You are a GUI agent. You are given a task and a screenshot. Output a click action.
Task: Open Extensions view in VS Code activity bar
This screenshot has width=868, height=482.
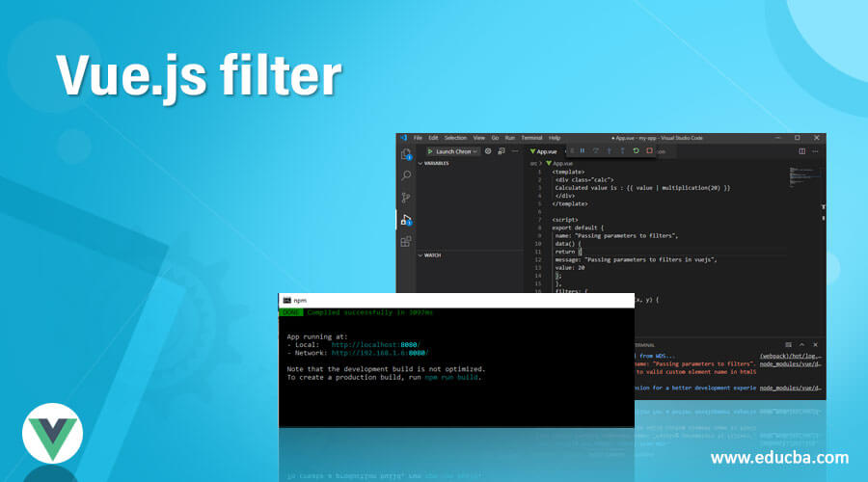tap(406, 241)
